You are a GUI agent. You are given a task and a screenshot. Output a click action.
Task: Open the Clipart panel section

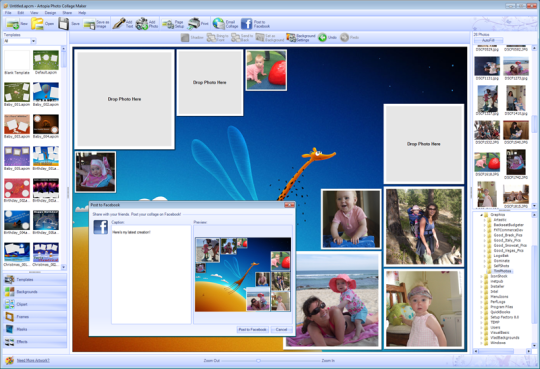point(35,304)
